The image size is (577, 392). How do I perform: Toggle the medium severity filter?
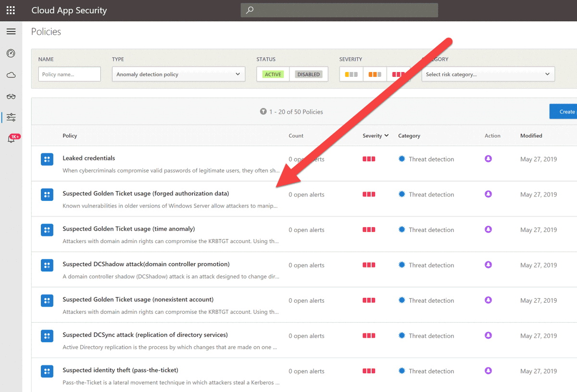coord(375,74)
